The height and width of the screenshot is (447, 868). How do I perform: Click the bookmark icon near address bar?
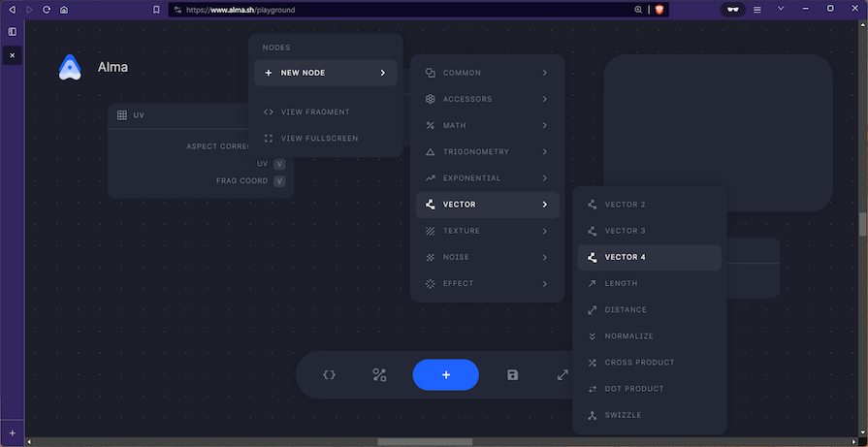[156, 9]
